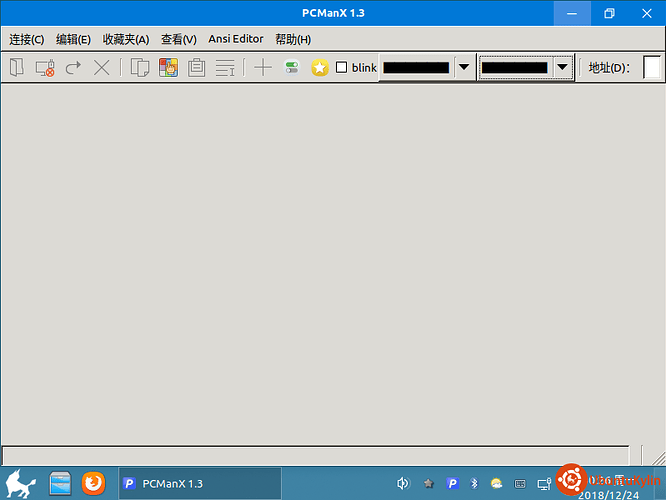Expand the color dropdown arrow beside blink
Viewport: 666px width, 500px height.
tap(464, 67)
